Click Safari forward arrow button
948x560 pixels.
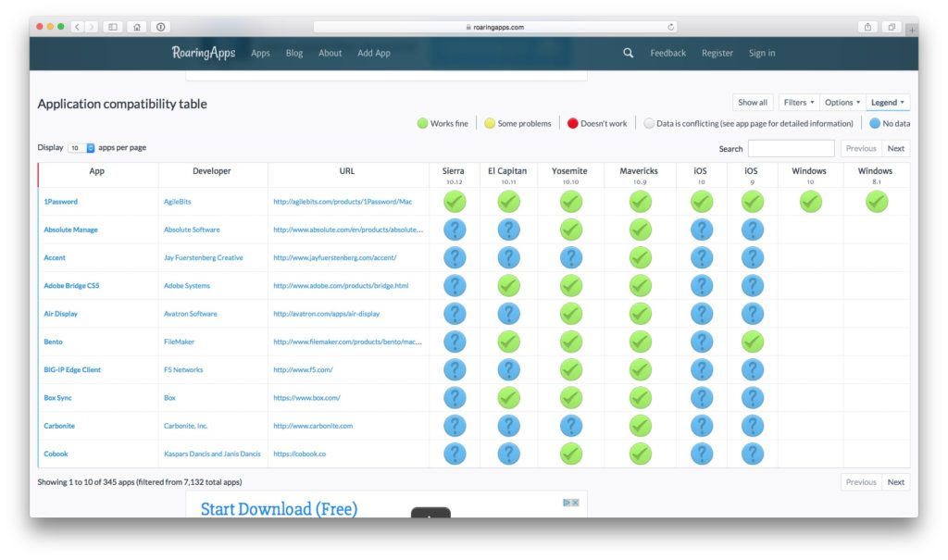tap(92, 27)
